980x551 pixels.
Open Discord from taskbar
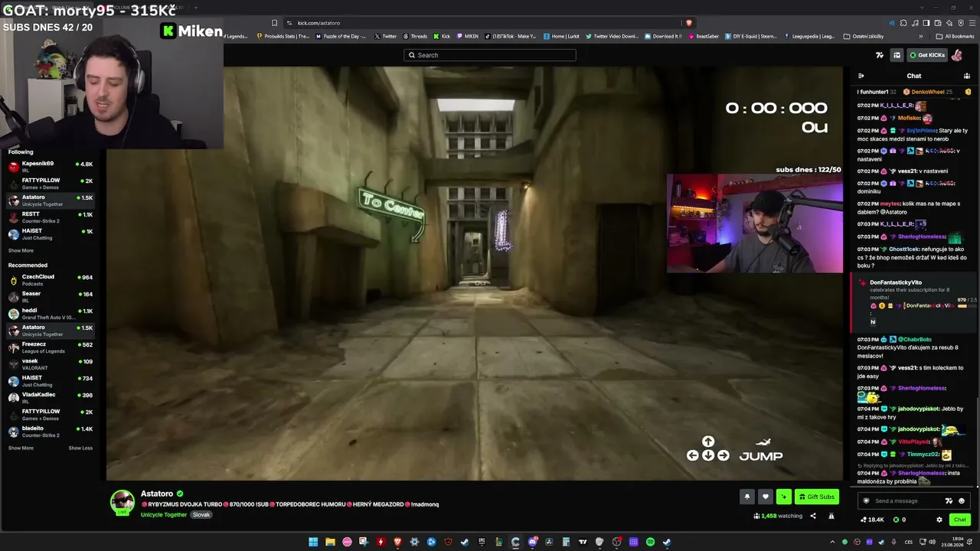pos(532,542)
